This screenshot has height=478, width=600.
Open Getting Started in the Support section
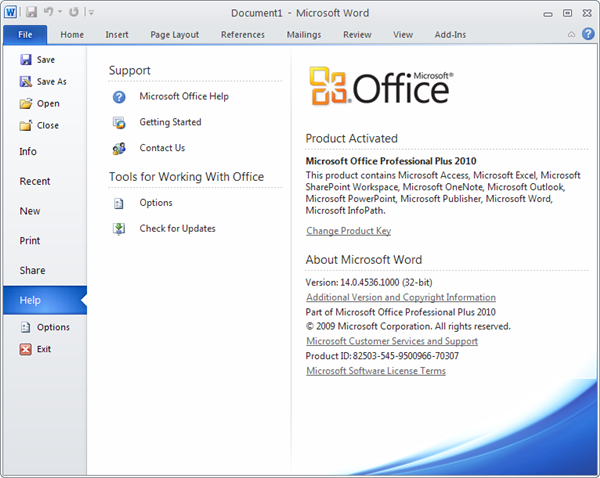coord(170,122)
